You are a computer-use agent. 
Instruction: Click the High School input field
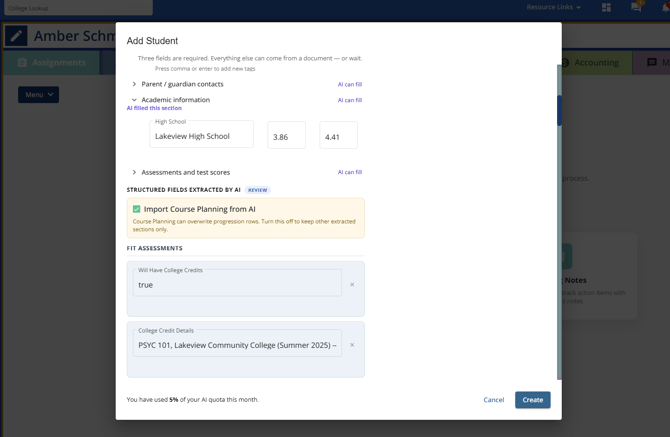(201, 134)
